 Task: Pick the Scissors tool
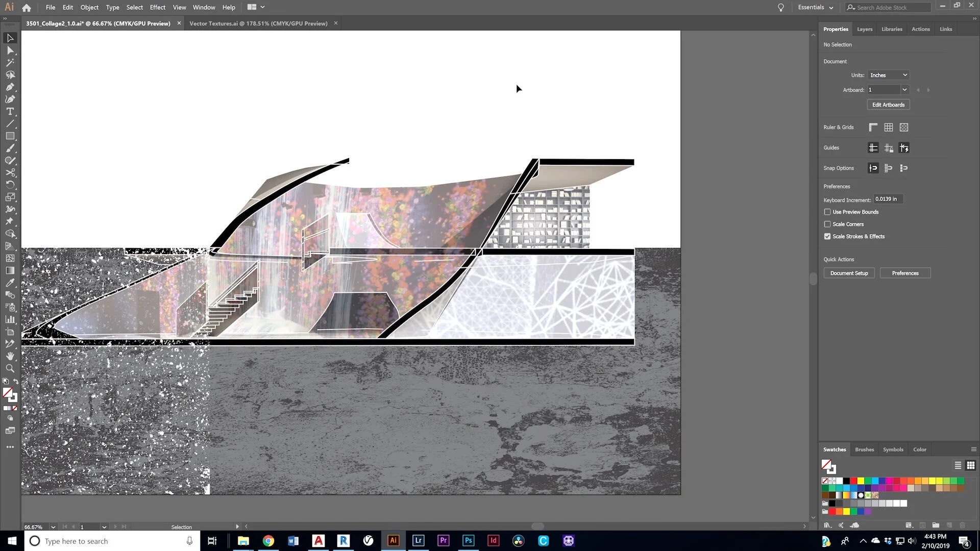coord(10,172)
